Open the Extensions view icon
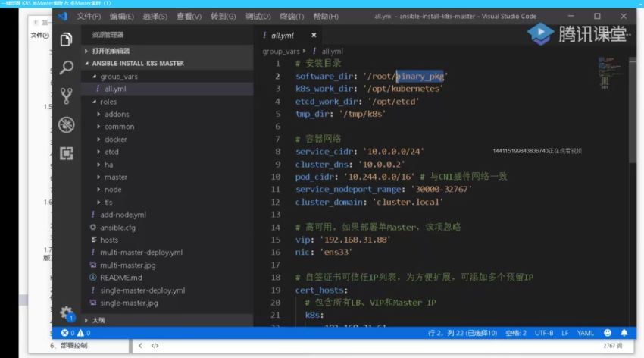644x358 pixels. 66,153
